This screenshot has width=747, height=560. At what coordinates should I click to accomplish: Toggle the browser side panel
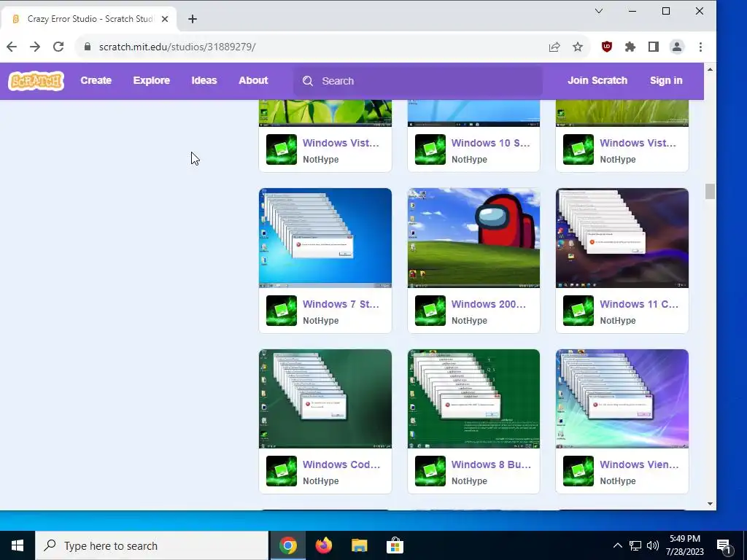click(x=653, y=47)
